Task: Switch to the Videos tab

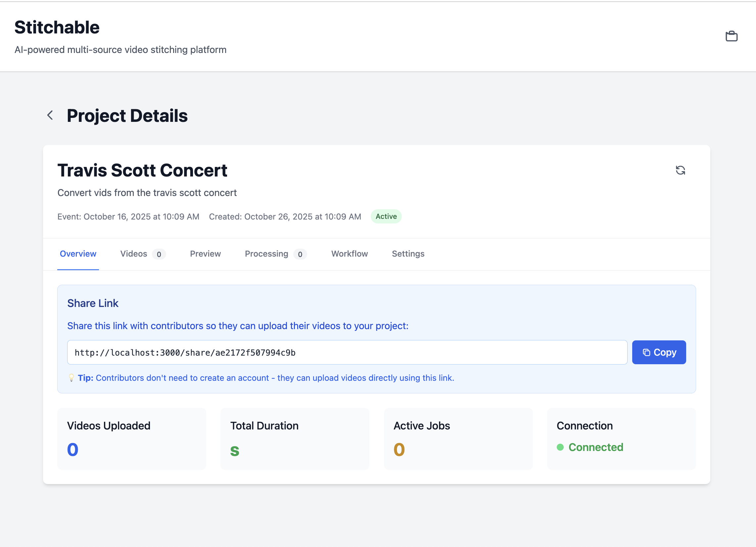Action: (134, 254)
